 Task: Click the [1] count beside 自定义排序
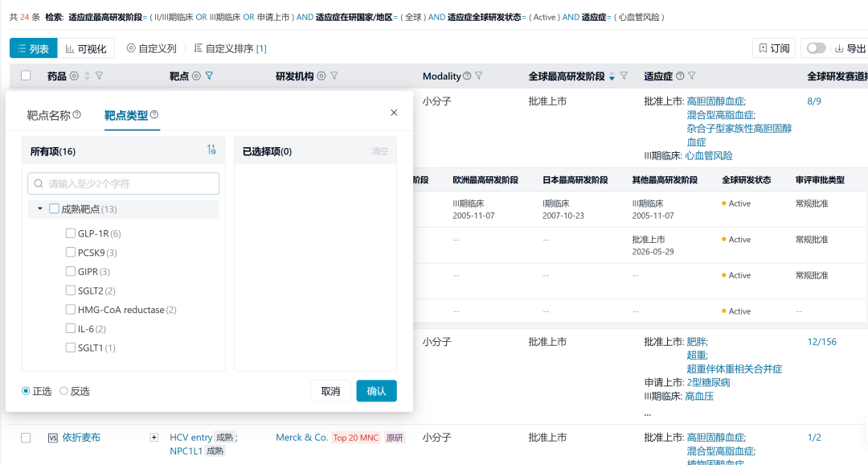261,49
